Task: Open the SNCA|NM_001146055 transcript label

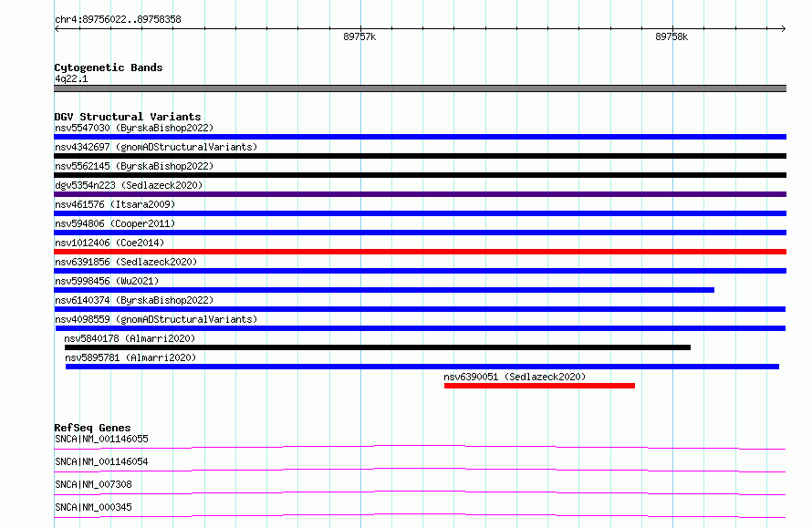Action: [101, 439]
